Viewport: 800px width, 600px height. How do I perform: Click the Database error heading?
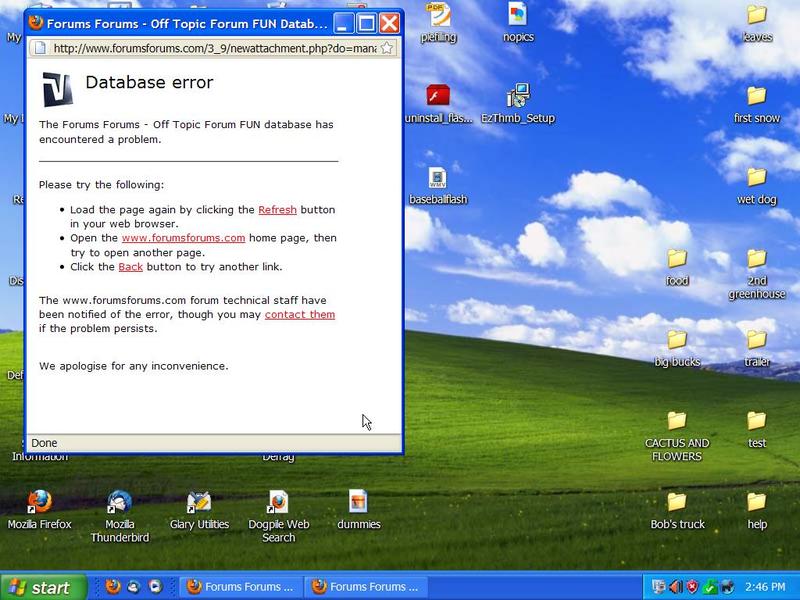pyautogui.click(x=149, y=82)
